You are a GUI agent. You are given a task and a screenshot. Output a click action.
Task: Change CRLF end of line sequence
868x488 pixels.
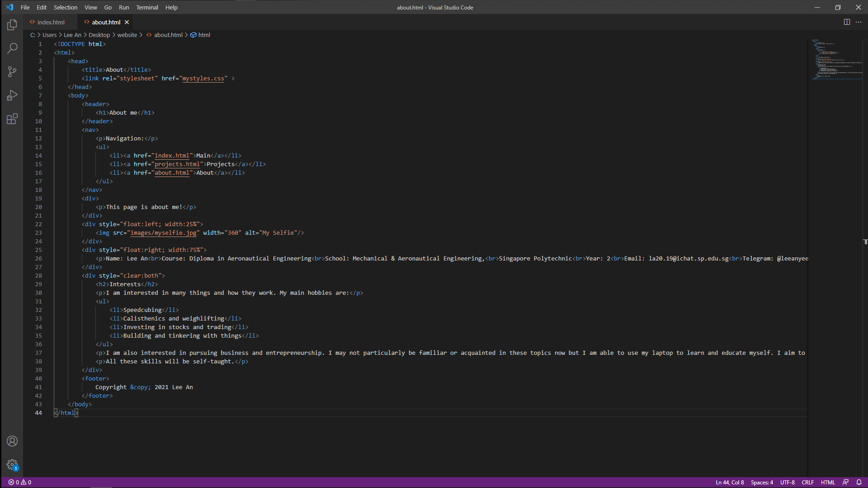807,482
